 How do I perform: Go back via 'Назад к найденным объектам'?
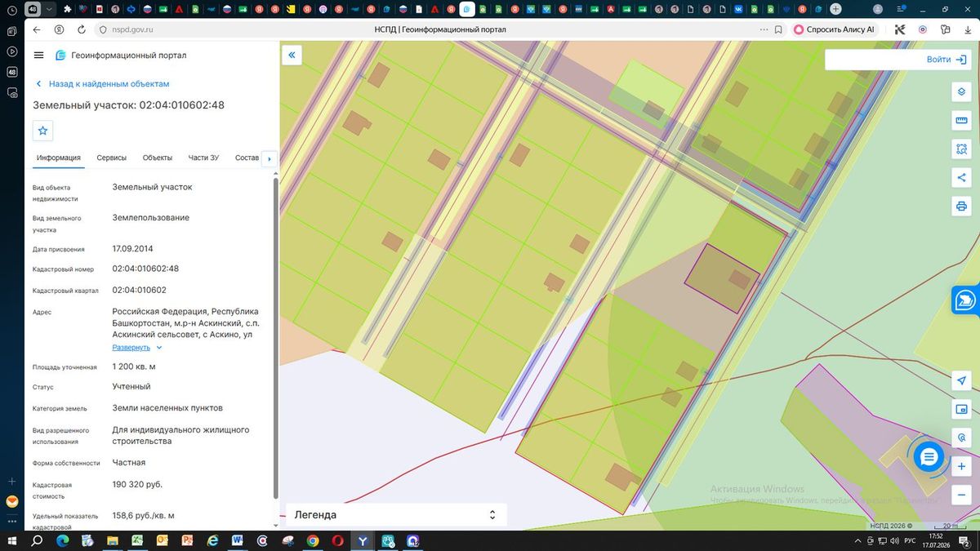[102, 84]
